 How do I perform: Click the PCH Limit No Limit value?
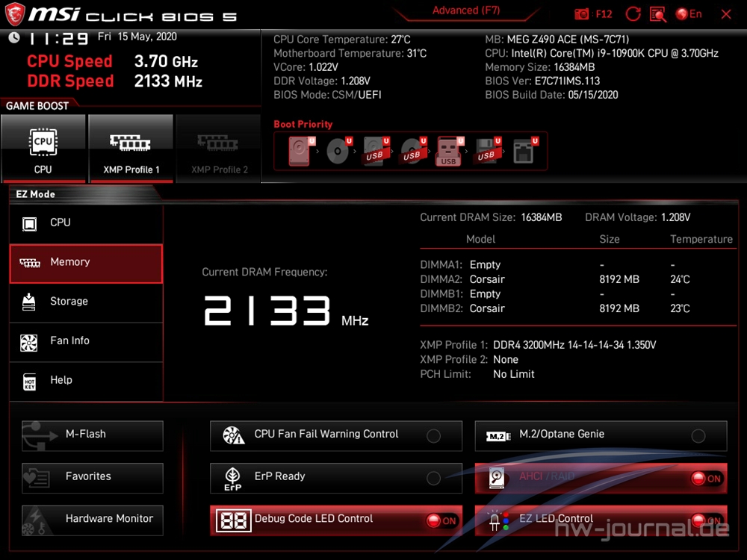coord(514,374)
